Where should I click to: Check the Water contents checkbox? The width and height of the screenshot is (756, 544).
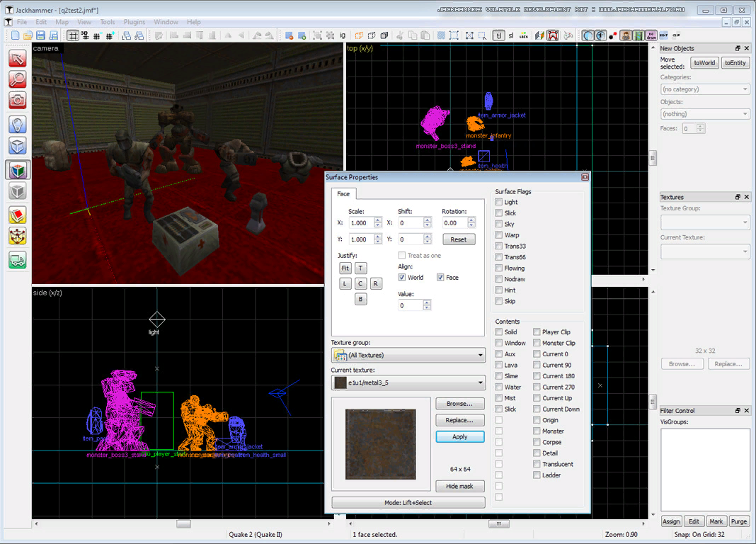[499, 387]
